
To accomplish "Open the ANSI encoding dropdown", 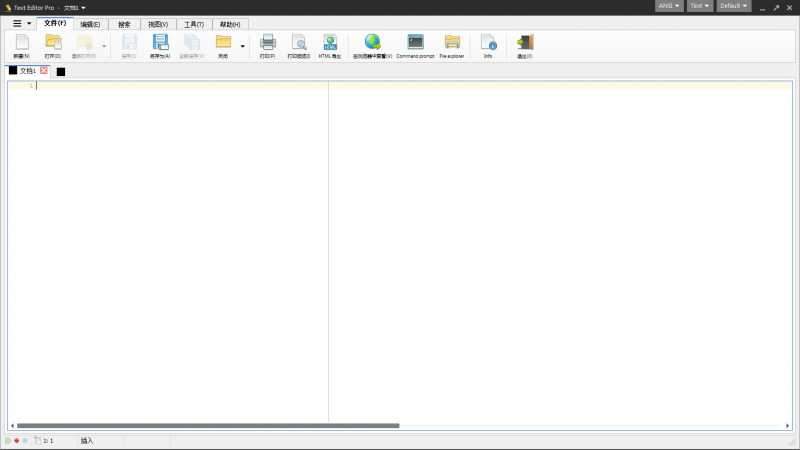I will [669, 6].
